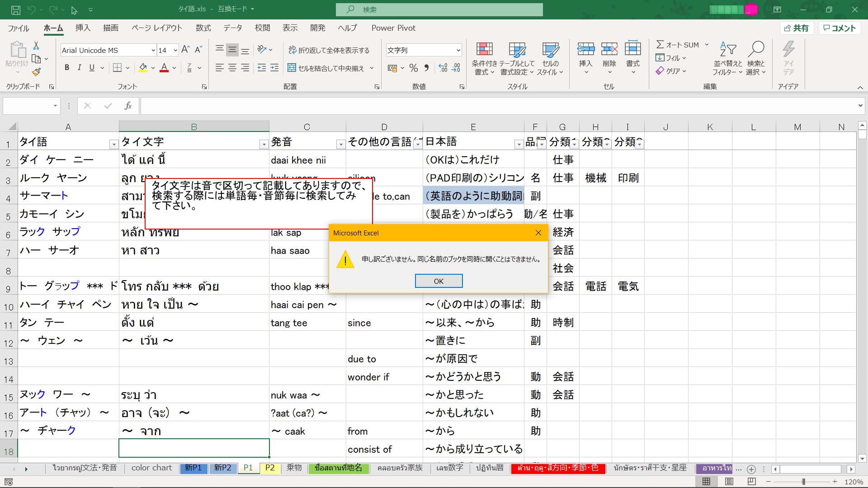The width and height of the screenshot is (868, 488).
Task: Open the フィル fill dropdown
Action: point(671,58)
